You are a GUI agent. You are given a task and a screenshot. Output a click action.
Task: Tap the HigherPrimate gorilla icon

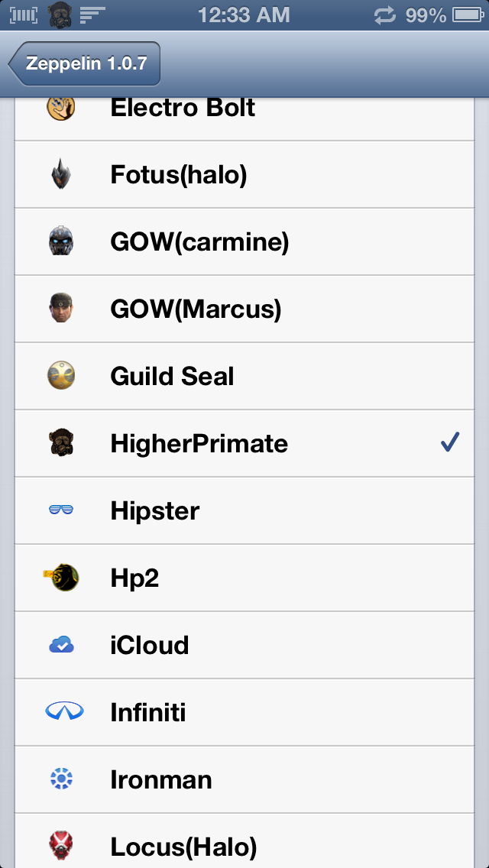point(61,443)
